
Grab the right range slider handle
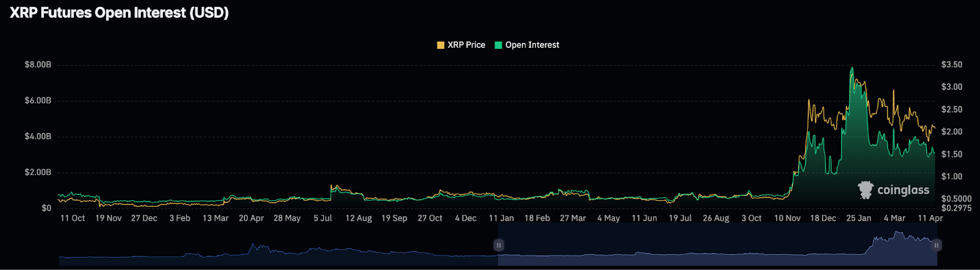[x=937, y=245]
